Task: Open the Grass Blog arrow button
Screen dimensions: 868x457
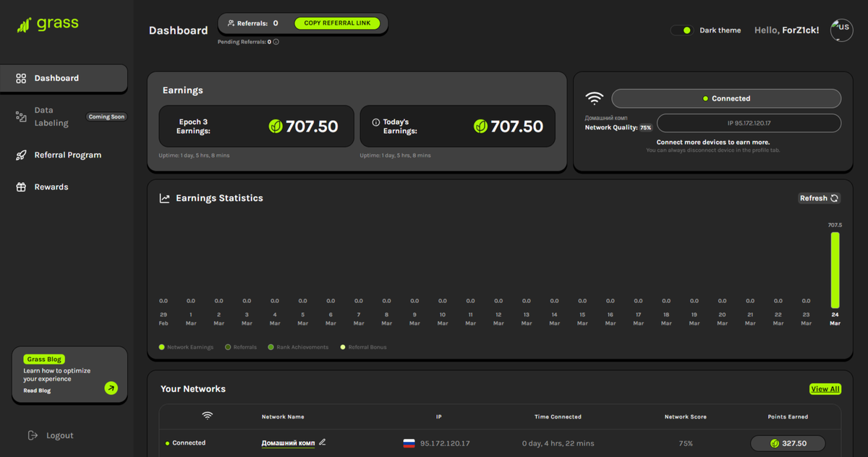Action: pyautogui.click(x=111, y=388)
